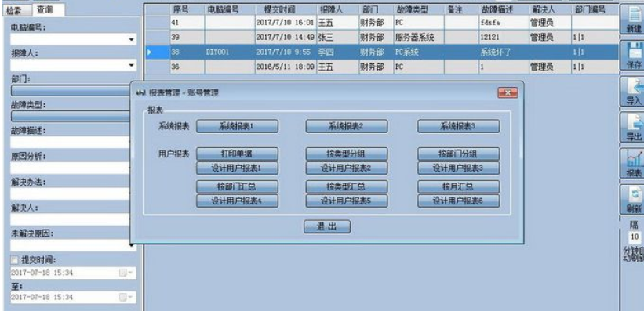Click the 服务器系统 cell

pos(419,38)
